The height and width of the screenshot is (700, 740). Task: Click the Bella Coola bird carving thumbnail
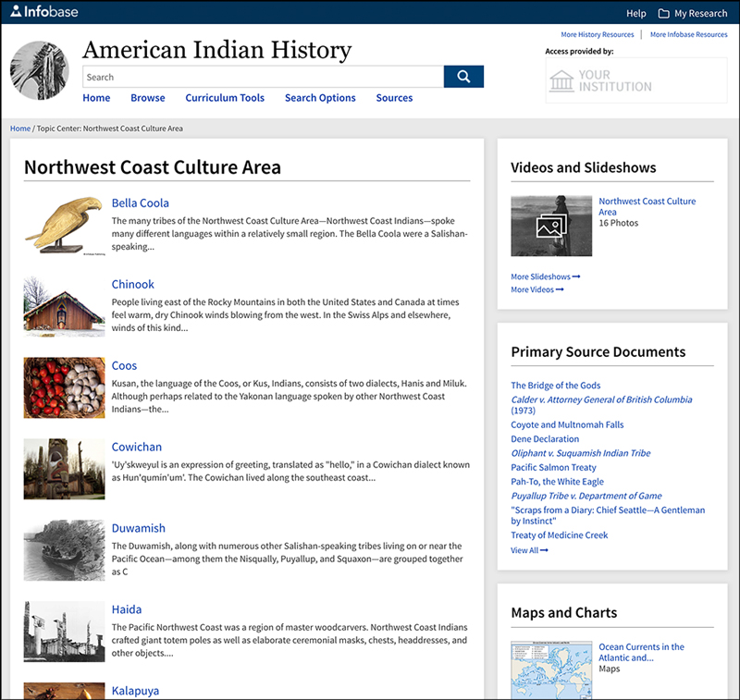(x=64, y=226)
